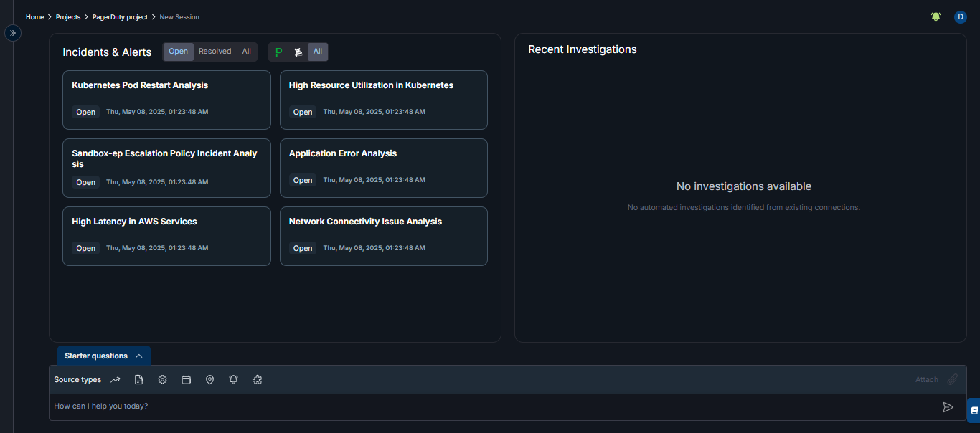Select the All sources filter tab
980x433 pixels.
click(x=318, y=52)
